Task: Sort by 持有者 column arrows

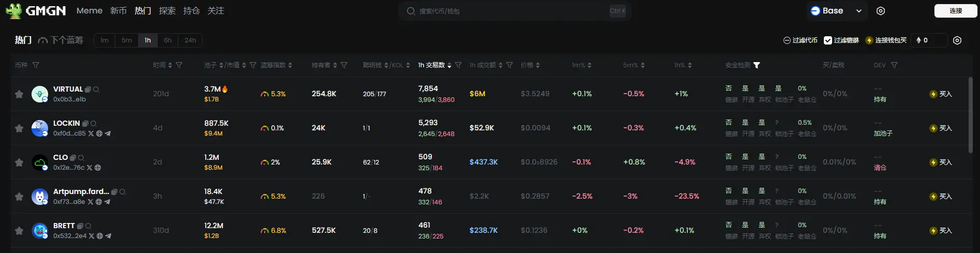Action: pos(335,65)
